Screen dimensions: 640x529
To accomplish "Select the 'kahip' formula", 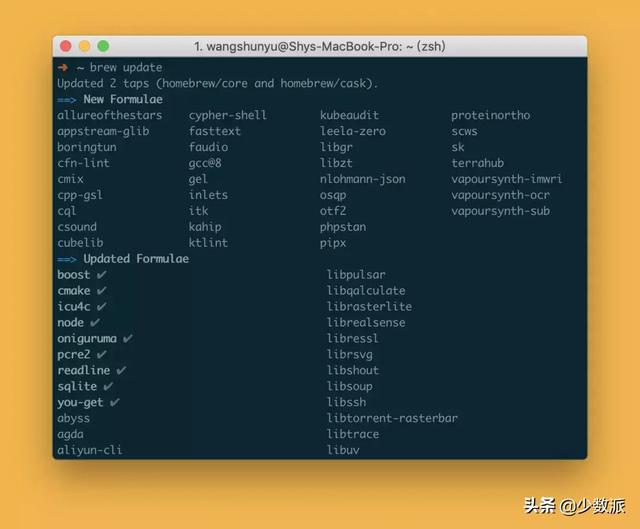I will (x=205, y=227).
